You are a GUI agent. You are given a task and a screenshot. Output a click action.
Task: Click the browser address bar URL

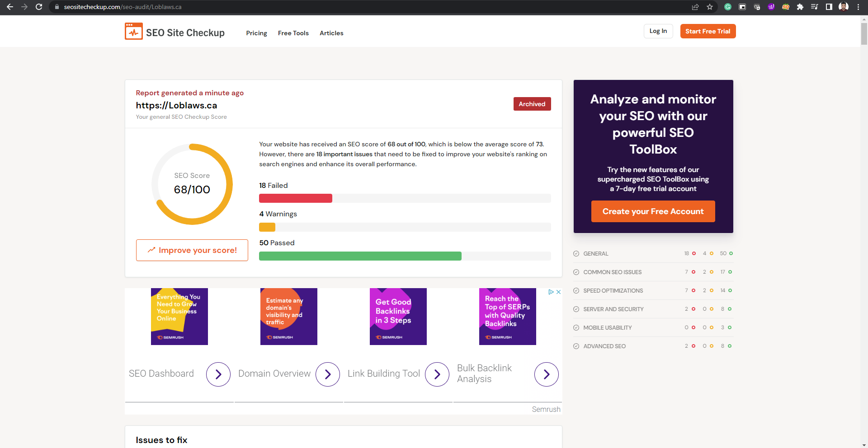(x=123, y=7)
